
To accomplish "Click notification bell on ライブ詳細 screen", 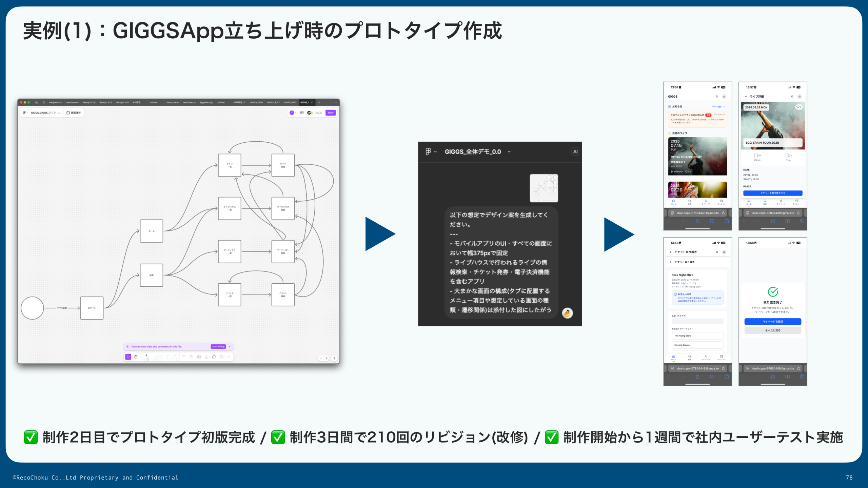I will (792, 97).
